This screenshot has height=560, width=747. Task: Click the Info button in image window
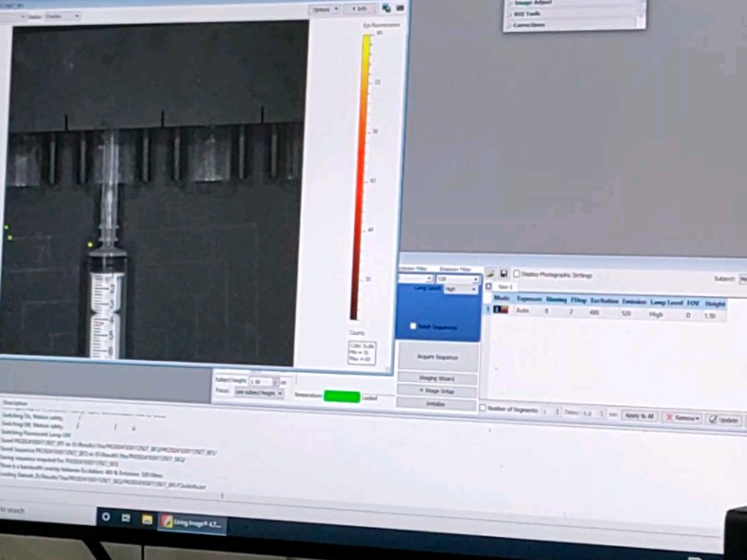click(360, 9)
